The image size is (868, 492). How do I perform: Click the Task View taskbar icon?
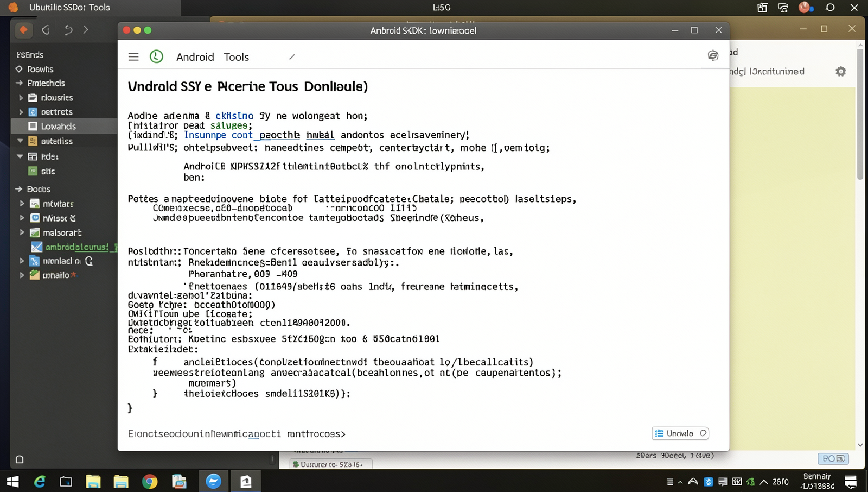pos(66,482)
